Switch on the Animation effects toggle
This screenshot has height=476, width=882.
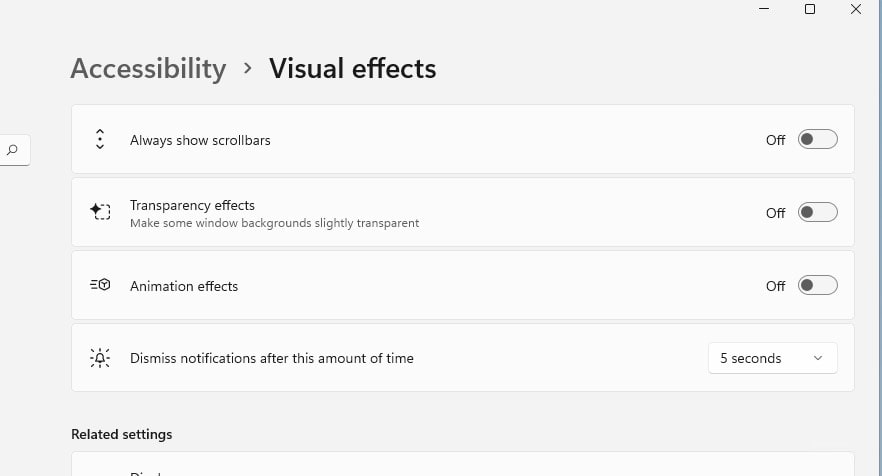[817, 286]
